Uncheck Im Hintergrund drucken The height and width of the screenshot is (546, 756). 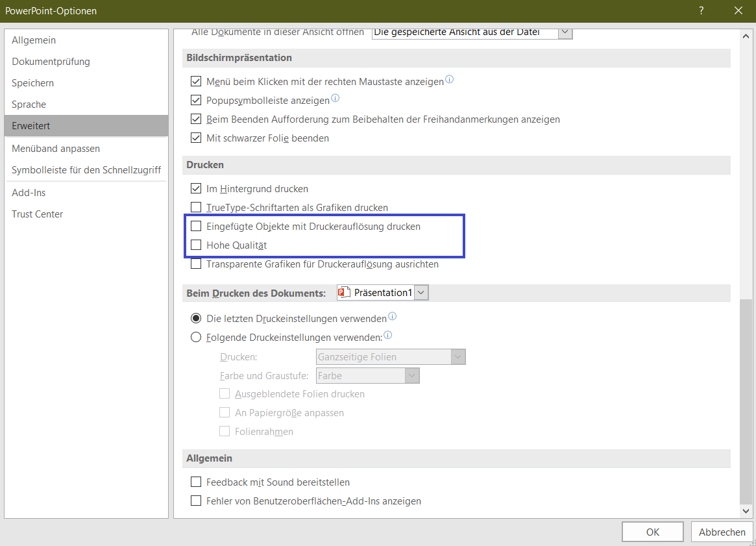196,189
